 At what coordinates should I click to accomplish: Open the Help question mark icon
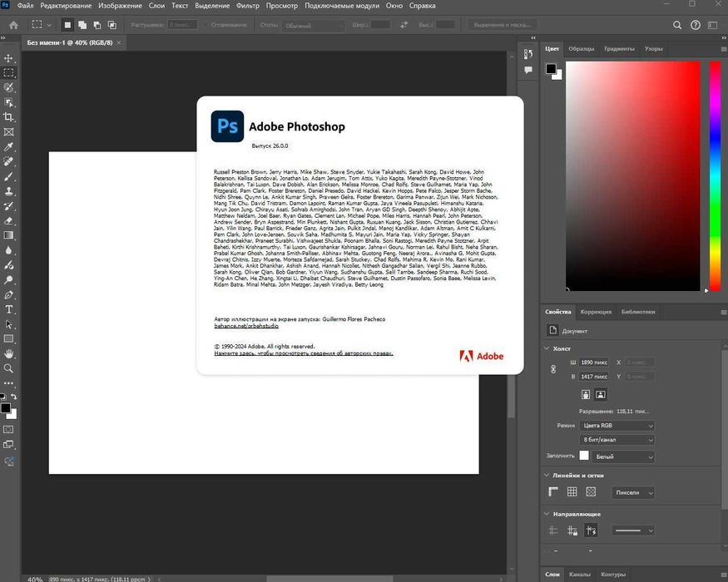[x=695, y=25]
